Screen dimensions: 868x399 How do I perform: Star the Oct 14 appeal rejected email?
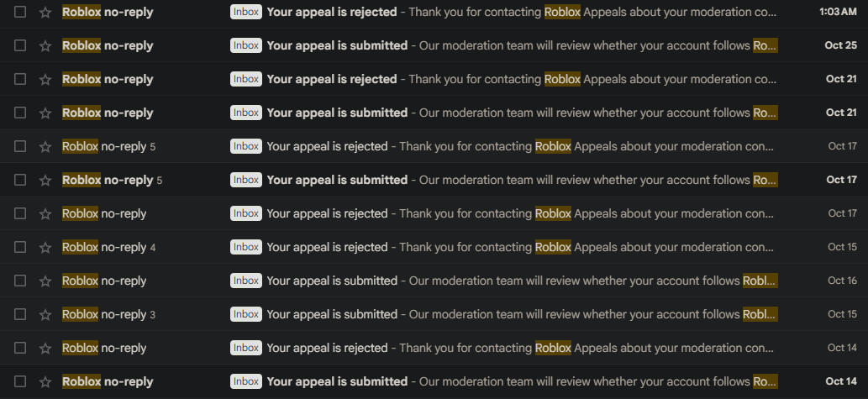(45, 349)
